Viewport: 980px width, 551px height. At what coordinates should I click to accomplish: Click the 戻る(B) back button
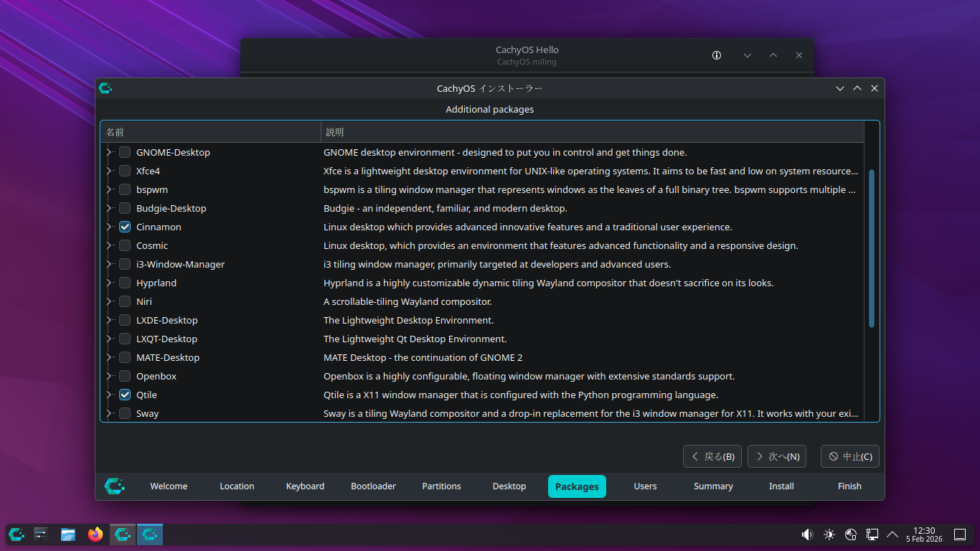tap(712, 456)
